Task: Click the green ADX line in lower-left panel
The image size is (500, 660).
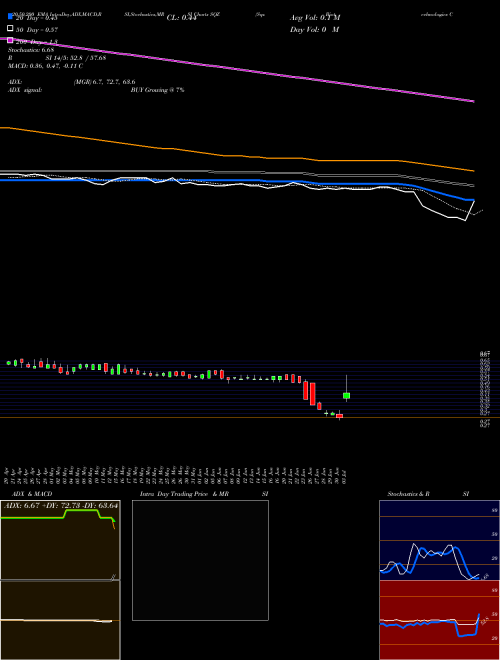Action: tap(58, 515)
